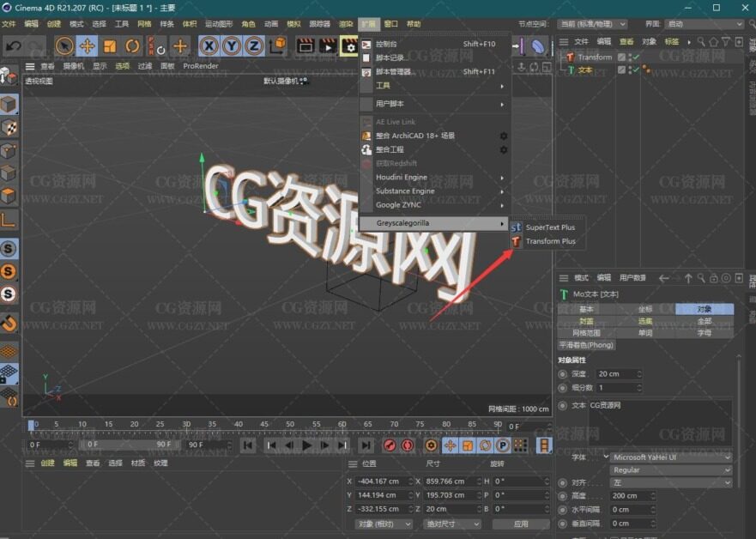Choose Transform Plus from the submenu
This screenshot has height=539, width=756.
click(x=550, y=242)
